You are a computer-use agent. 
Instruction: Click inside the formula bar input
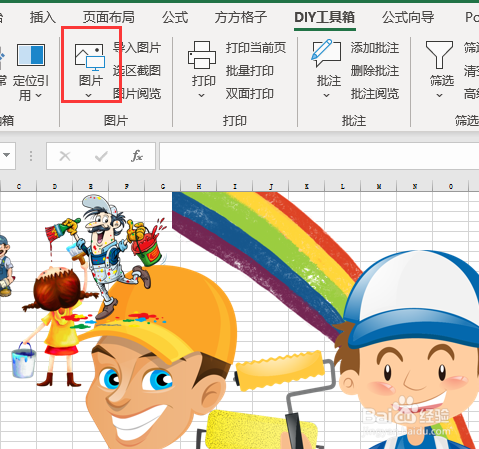(319, 156)
